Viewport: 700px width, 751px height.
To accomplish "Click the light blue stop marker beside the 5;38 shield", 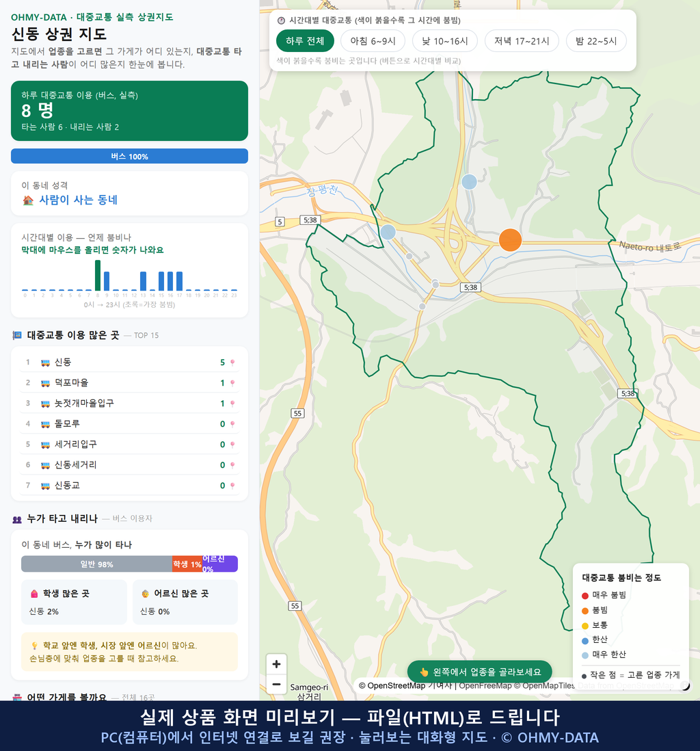I will pos(388,232).
